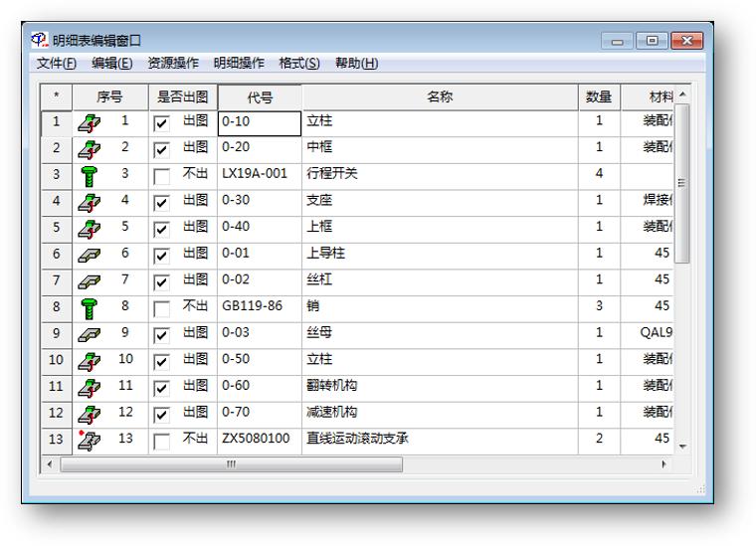Screen dimensions: 756x546
Task: Minimize the 明细表编辑窗口 window
Action: point(617,41)
